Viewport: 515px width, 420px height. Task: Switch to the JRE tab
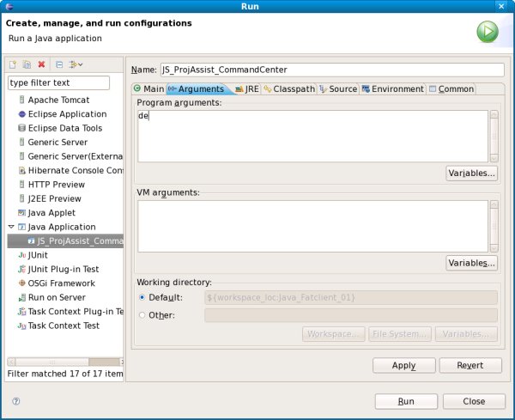pos(246,88)
